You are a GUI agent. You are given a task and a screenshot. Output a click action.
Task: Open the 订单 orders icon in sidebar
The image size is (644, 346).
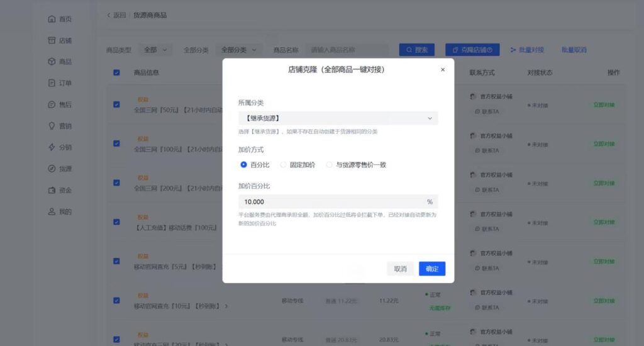52,83
